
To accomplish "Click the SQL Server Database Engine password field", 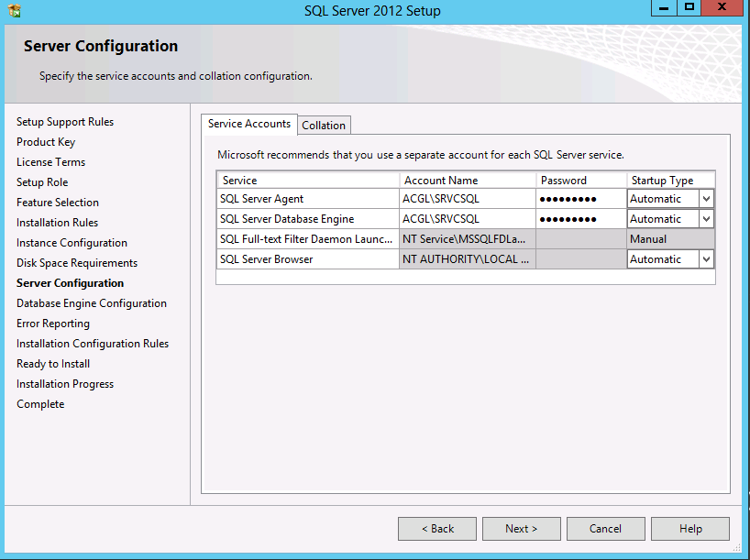I will pyautogui.click(x=581, y=218).
